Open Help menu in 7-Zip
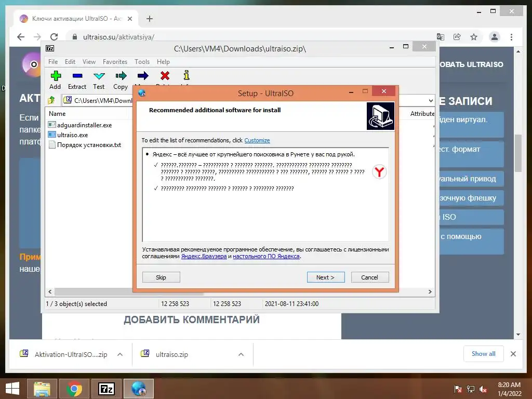This screenshot has width=532, height=399. [163, 62]
